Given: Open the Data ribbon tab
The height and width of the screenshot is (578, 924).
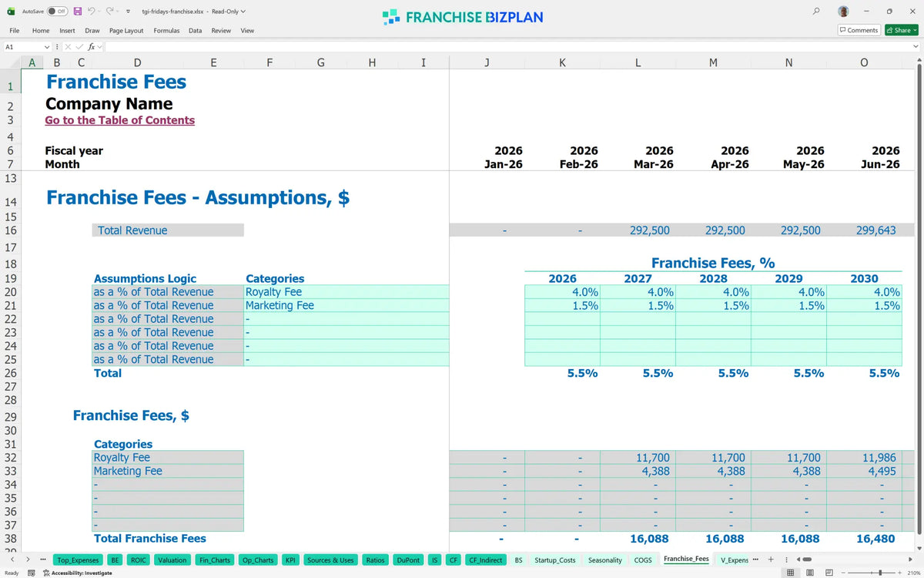Looking at the screenshot, I should pyautogui.click(x=195, y=31).
